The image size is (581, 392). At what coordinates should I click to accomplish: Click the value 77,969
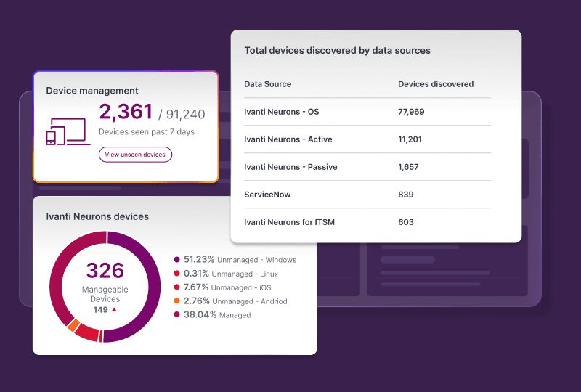click(411, 112)
